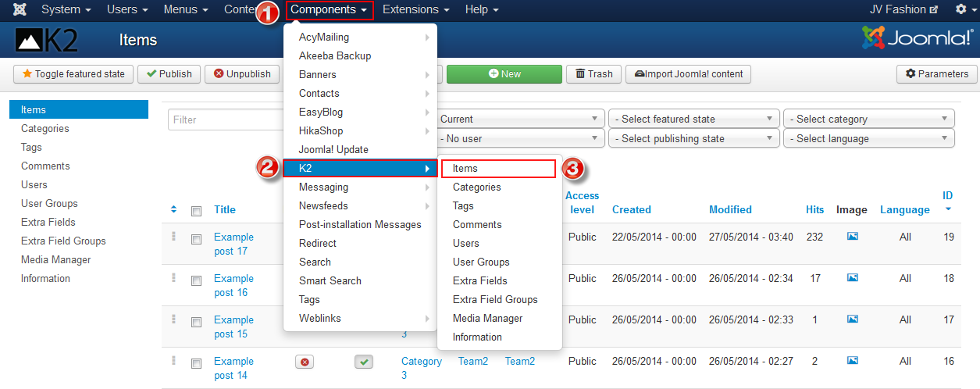The image size is (980, 389).
Task: Click the Publish button
Action: [x=169, y=74]
